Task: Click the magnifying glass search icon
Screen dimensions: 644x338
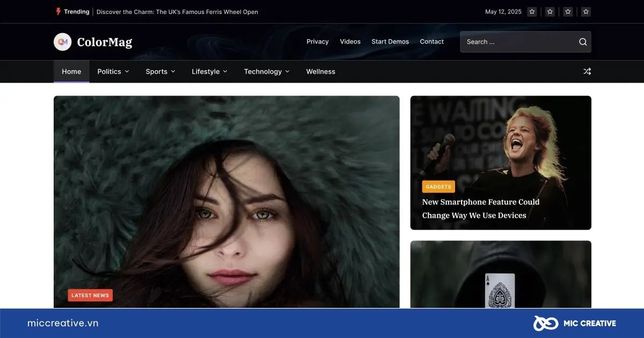Action: pos(583,42)
